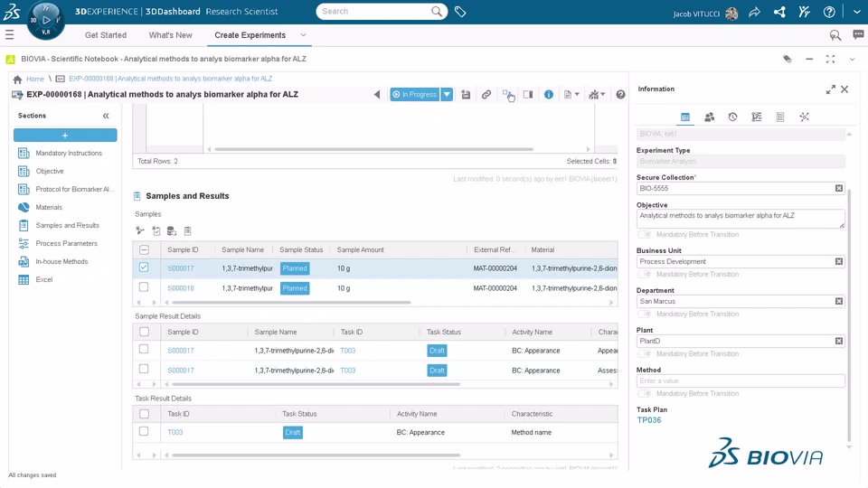Click the blue information icon

549,95
